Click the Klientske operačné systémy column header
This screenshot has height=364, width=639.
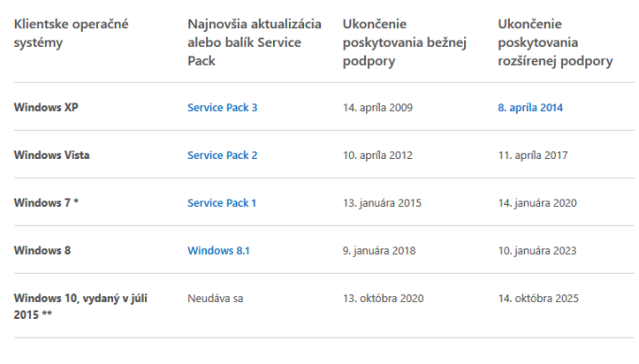click(x=72, y=33)
